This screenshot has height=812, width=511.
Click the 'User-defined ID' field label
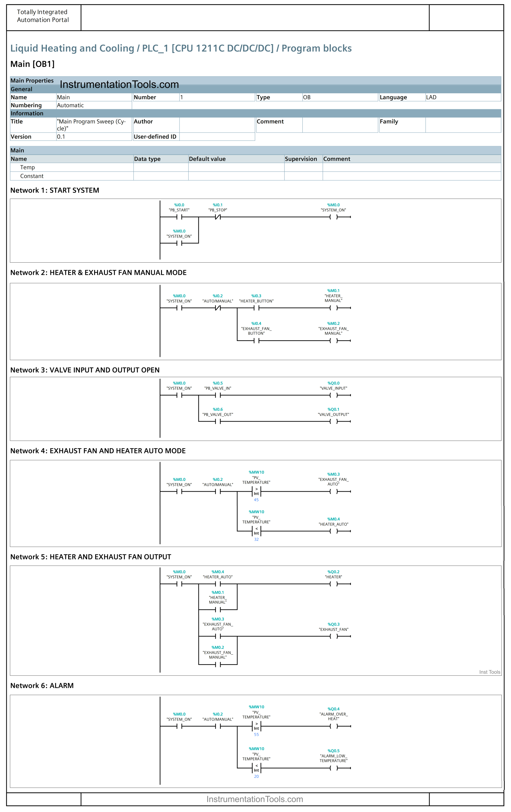tap(155, 137)
